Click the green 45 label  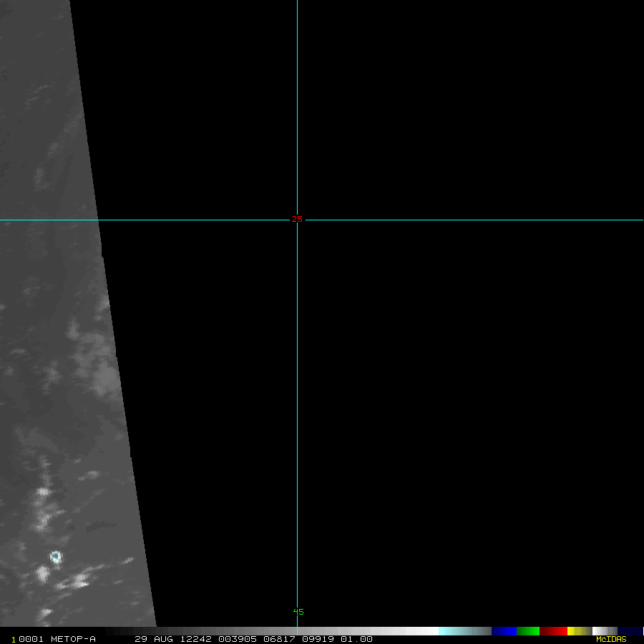coord(298,612)
